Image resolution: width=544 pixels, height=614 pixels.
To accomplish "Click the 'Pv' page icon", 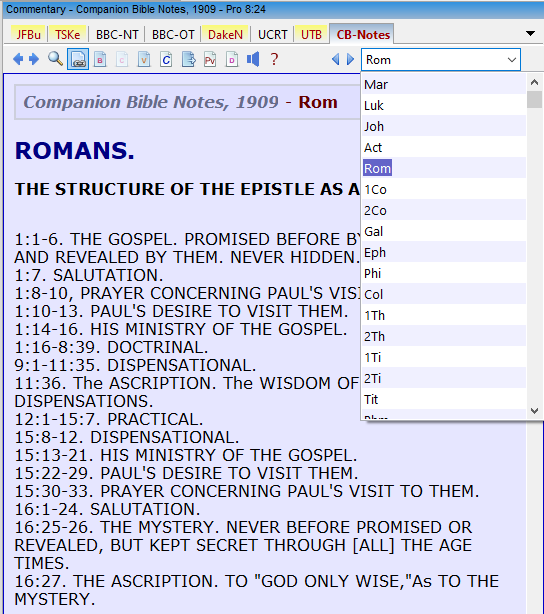I will pyautogui.click(x=210, y=60).
